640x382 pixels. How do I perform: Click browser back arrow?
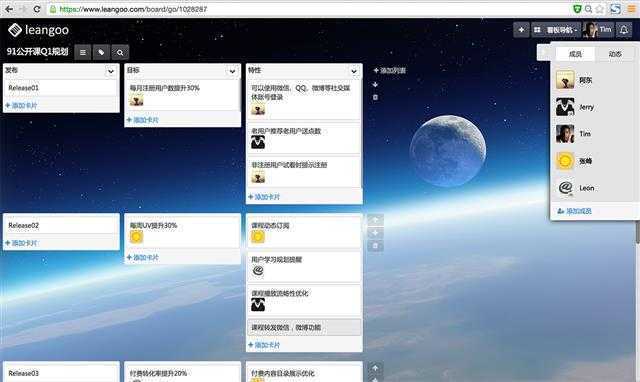click(9, 9)
